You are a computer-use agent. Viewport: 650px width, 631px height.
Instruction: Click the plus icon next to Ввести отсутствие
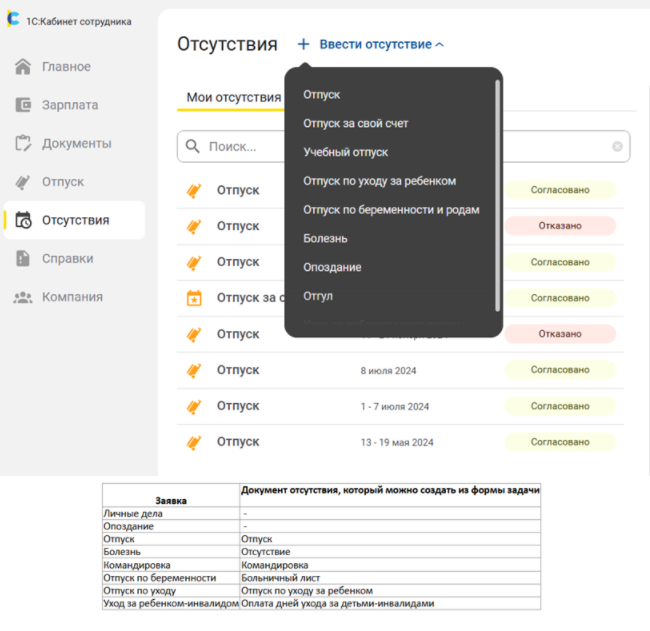[x=303, y=44]
